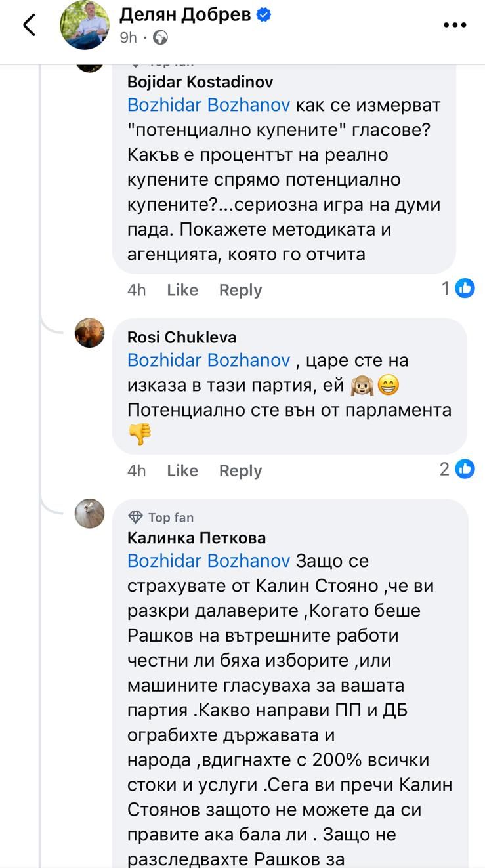The image size is (485, 868).
Task: Tap the blue verified badge
Action: click(x=264, y=15)
